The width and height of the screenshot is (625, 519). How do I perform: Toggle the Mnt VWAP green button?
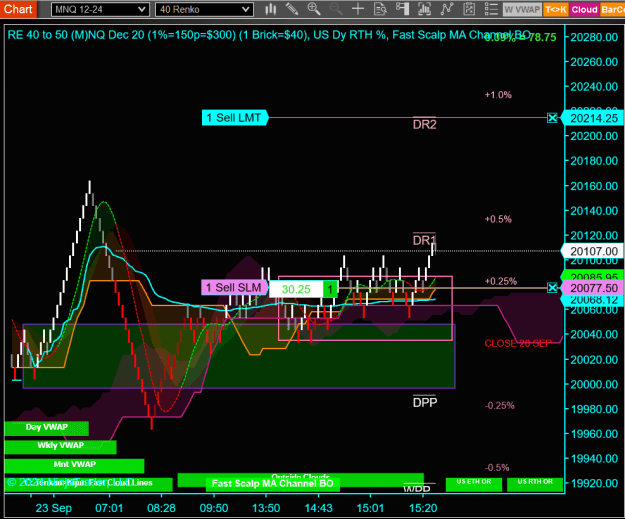point(74,465)
